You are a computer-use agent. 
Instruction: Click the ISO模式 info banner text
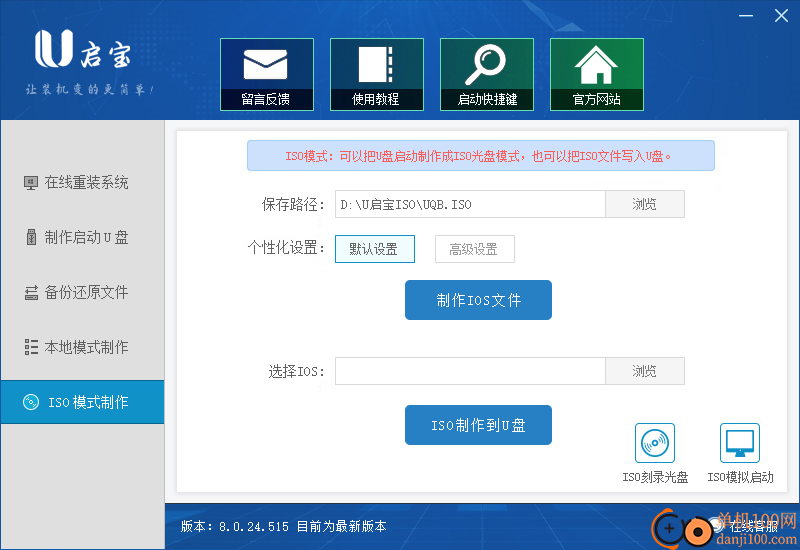click(x=478, y=156)
